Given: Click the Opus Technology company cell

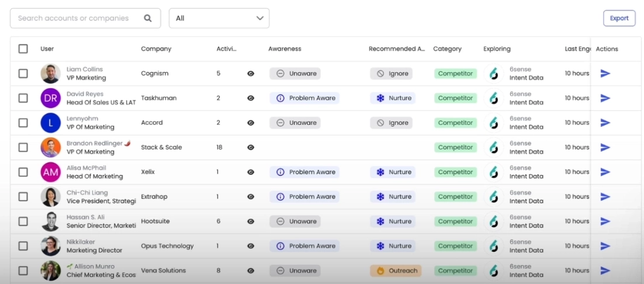Looking at the screenshot, I should [x=167, y=246].
